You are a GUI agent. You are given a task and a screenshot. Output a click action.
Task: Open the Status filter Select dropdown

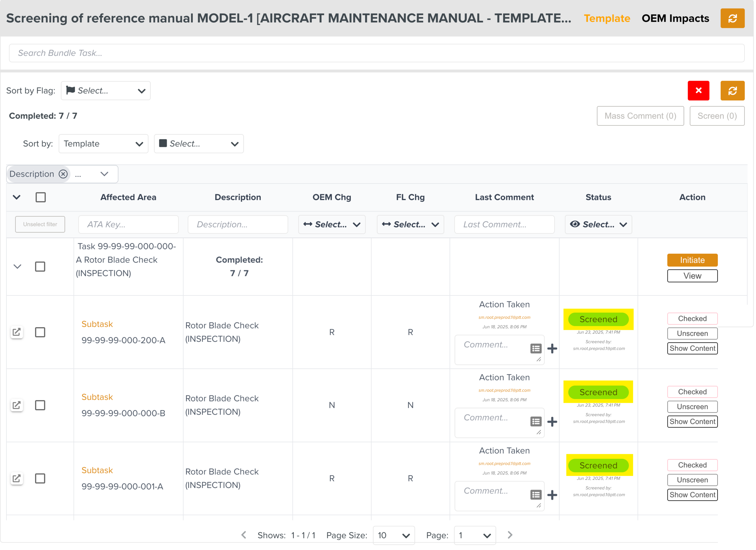click(x=599, y=225)
